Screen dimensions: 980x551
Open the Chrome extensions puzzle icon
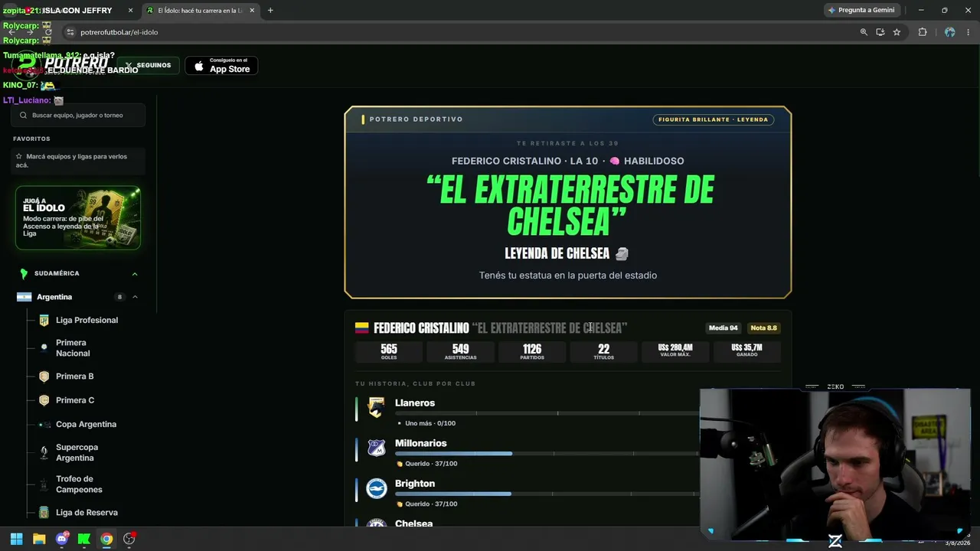[923, 32]
